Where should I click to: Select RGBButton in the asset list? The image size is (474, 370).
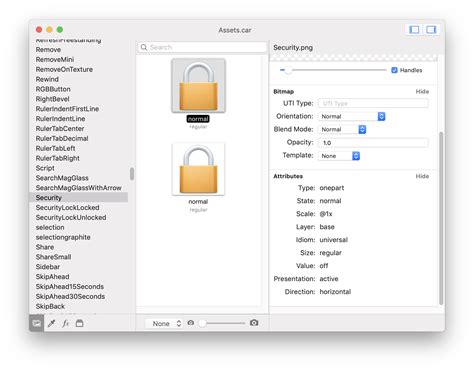pyautogui.click(x=53, y=89)
